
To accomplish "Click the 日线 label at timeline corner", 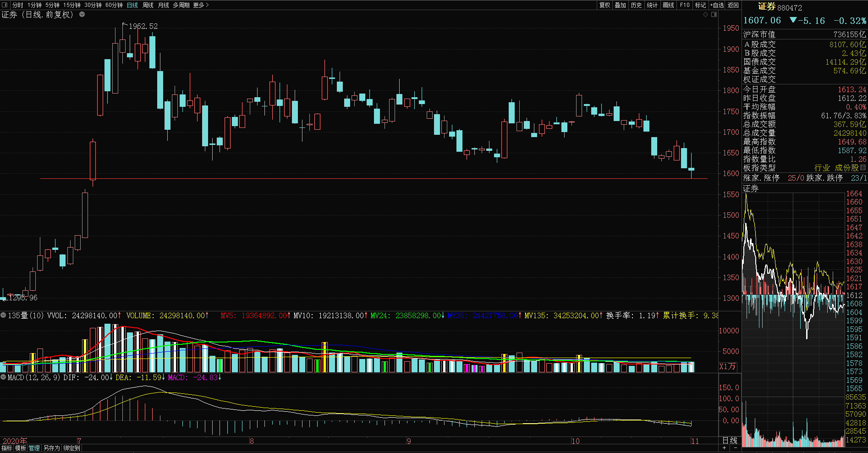I will [730, 440].
